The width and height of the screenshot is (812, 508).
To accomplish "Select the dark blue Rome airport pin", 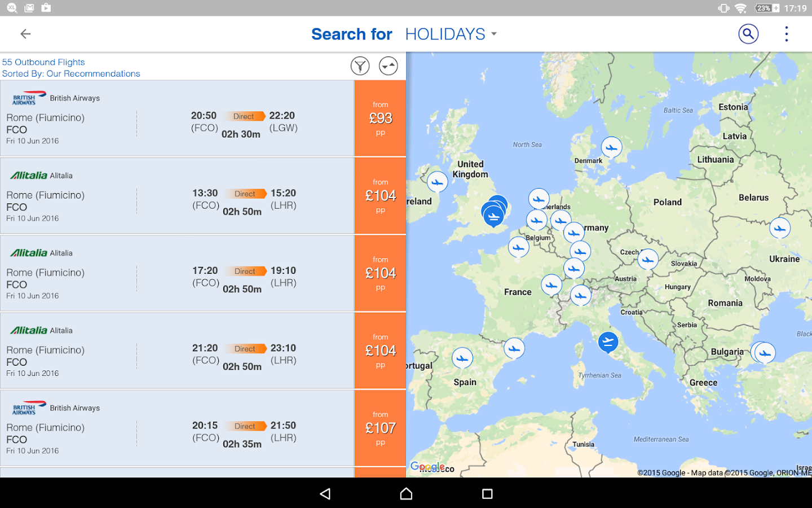I will pyautogui.click(x=608, y=342).
